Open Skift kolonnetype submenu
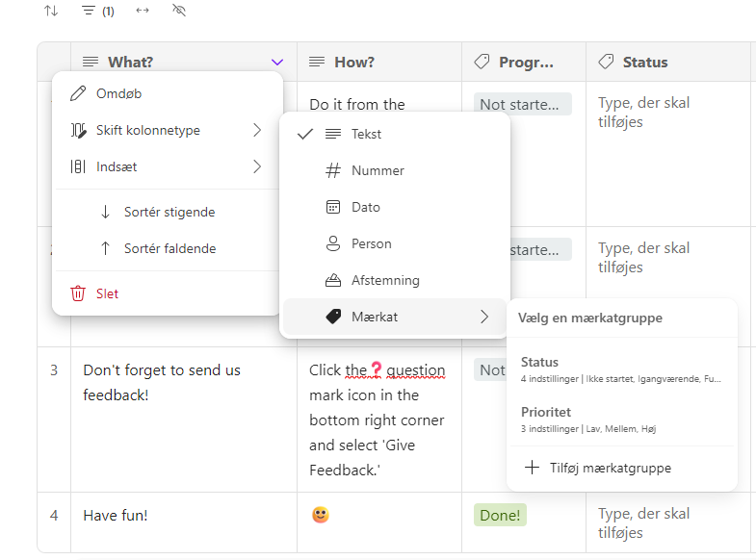 click(x=167, y=130)
